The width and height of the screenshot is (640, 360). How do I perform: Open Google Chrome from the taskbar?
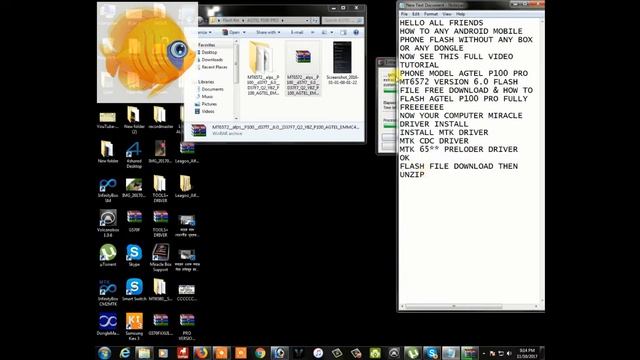[x=260, y=353]
